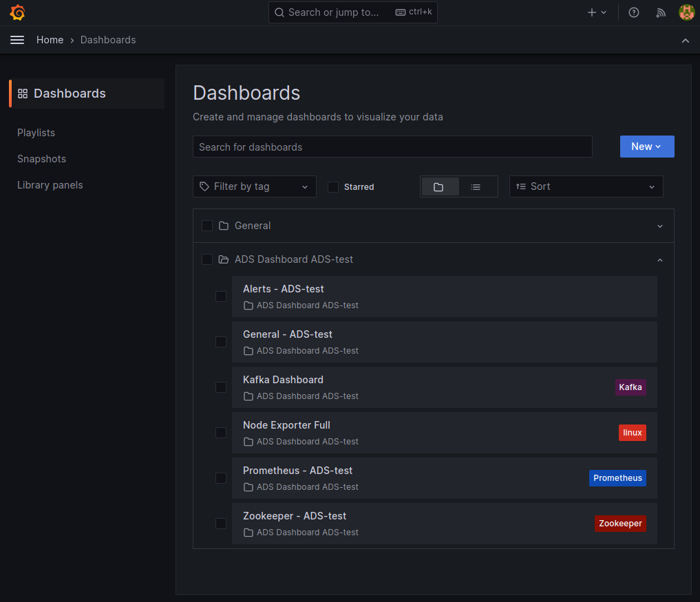The image size is (700, 602).
Task: Focus the Search or jump to field
Action: pos(352,12)
